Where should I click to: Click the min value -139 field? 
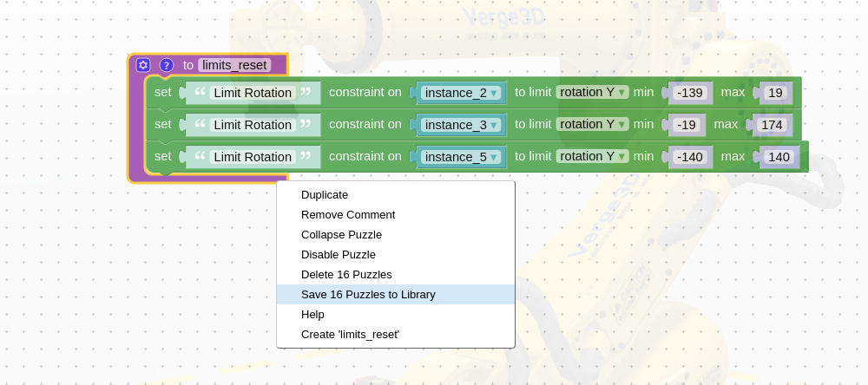[688, 93]
